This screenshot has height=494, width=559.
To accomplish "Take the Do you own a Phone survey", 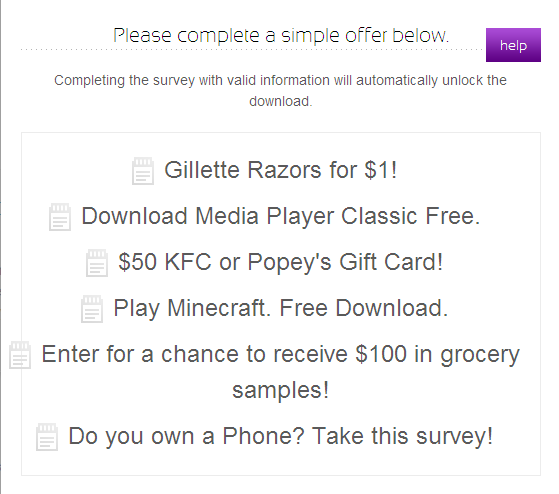I will pyautogui.click(x=281, y=436).
